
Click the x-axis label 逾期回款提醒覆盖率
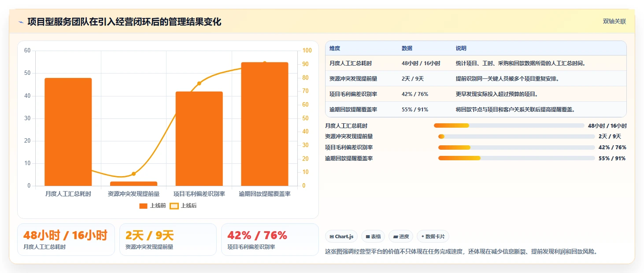pos(265,194)
